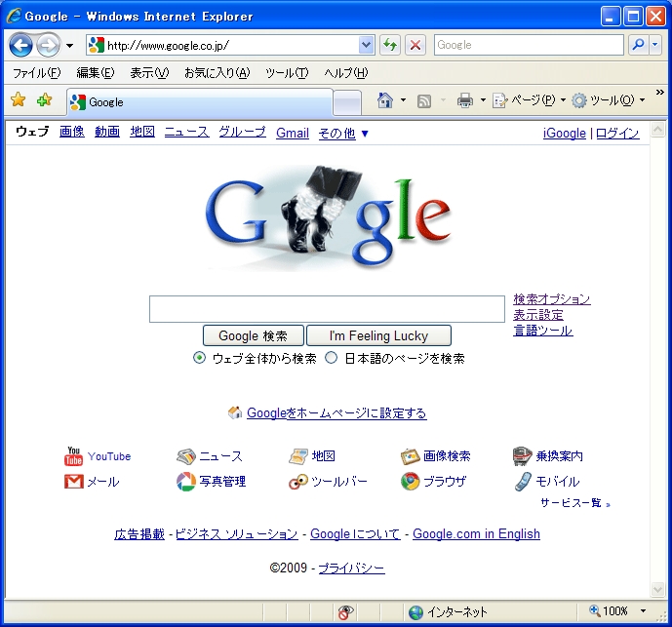Click the I'm Feeling Lucky button
The image size is (672, 627).
(378, 335)
